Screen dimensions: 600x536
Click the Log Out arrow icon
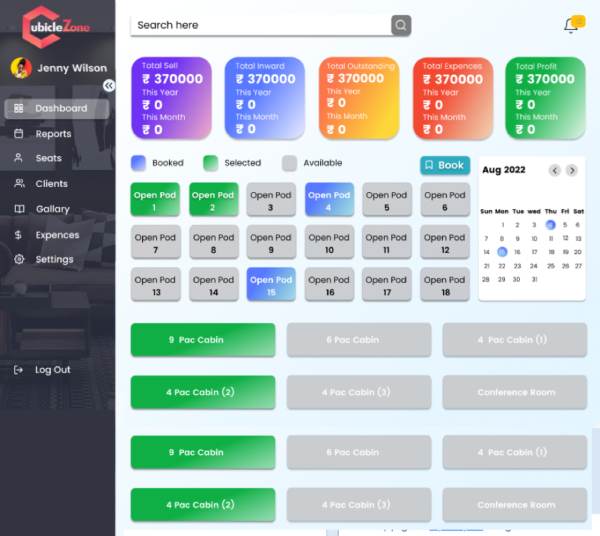point(18,370)
